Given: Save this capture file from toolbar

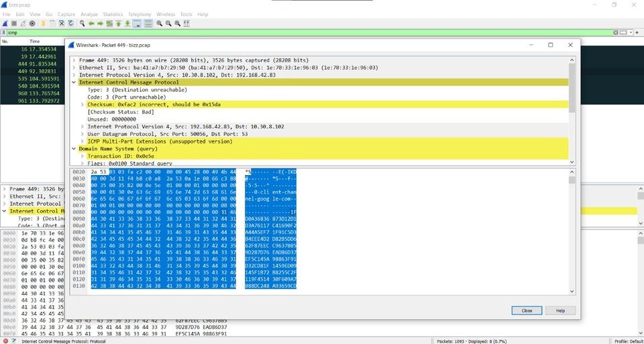Looking at the screenshot, I should (52, 23).
